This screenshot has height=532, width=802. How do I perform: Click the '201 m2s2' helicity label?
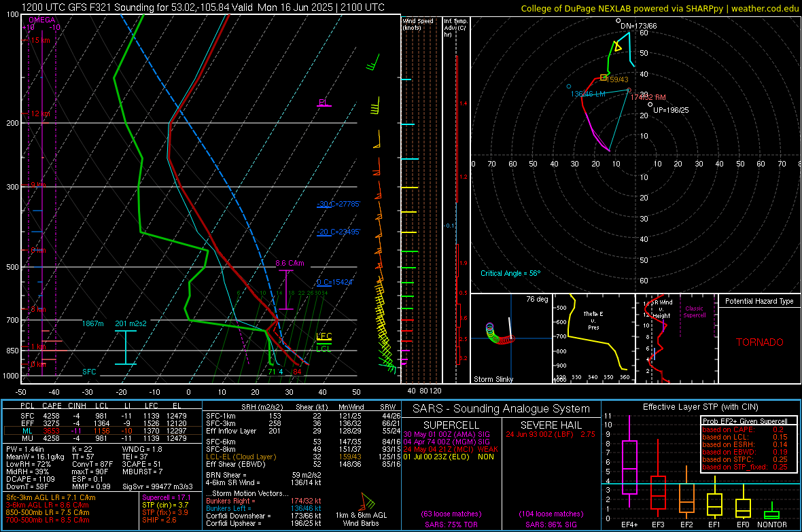[130, 323]
